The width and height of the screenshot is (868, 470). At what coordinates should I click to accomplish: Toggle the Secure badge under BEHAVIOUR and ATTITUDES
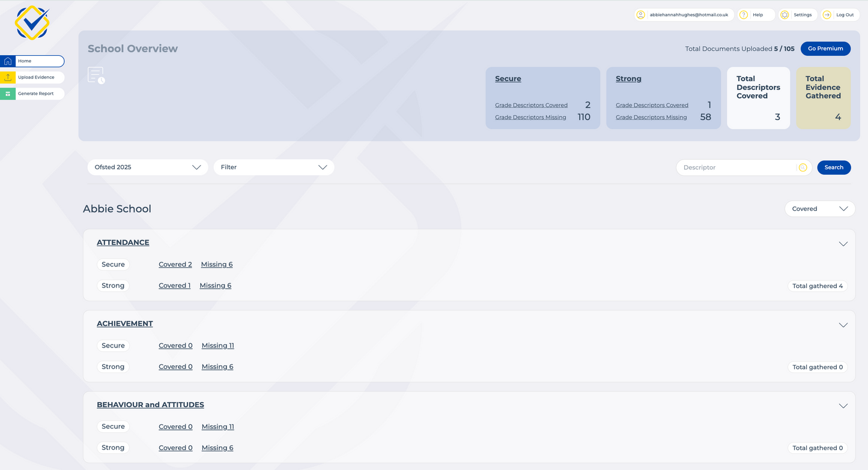[113, 426]
